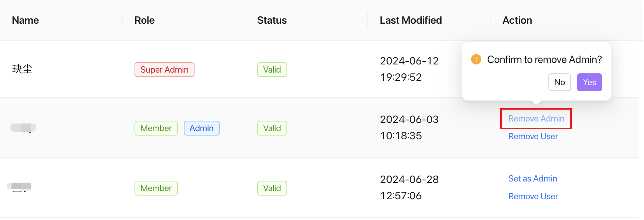Click the Last Modified column header
Image resolution: width=644 pixels, height=220 pixels.
point(411,20)
